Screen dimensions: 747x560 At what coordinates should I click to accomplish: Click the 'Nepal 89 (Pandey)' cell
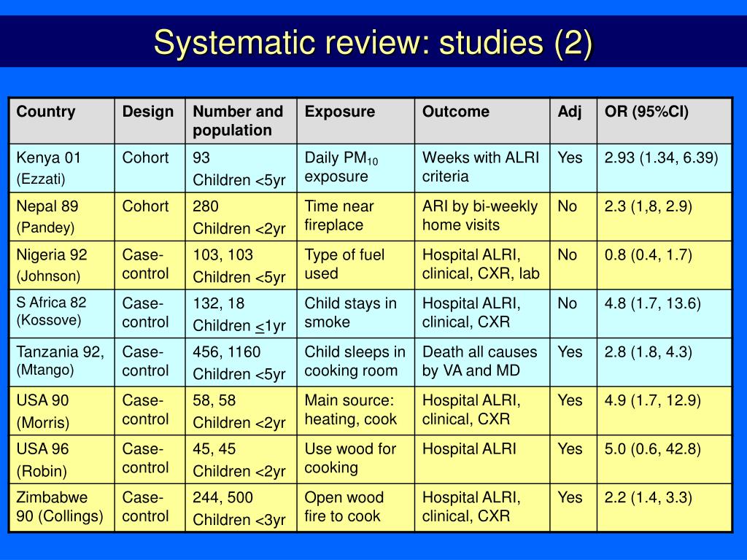coord(62,217)
